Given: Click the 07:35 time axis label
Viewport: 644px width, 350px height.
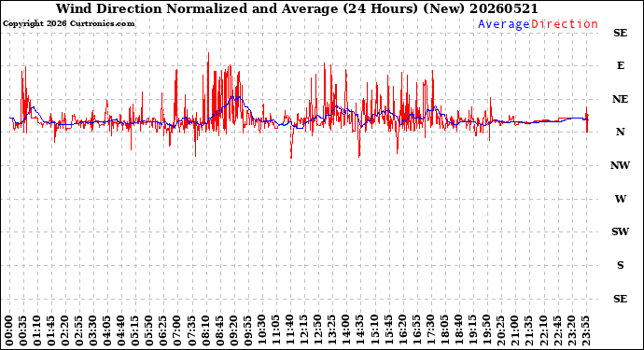Looking at the screenshot, I should coord(191,330).
